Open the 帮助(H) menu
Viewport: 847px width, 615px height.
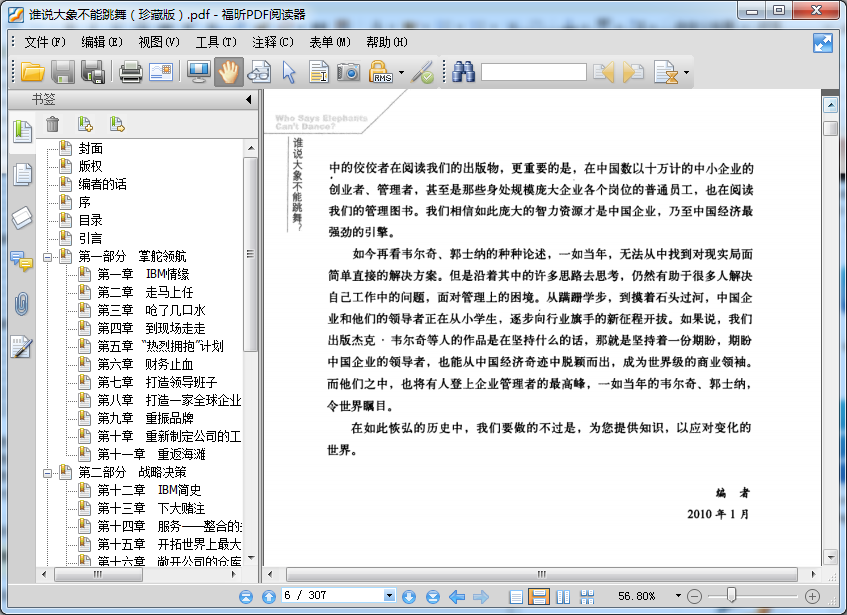pyautogui.click(x=387, y=42)
